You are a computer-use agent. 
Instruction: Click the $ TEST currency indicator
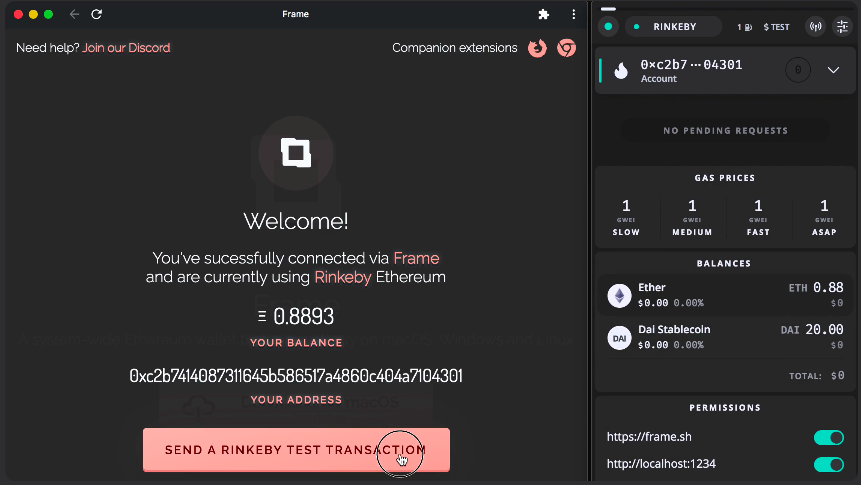tap(776, 27)
